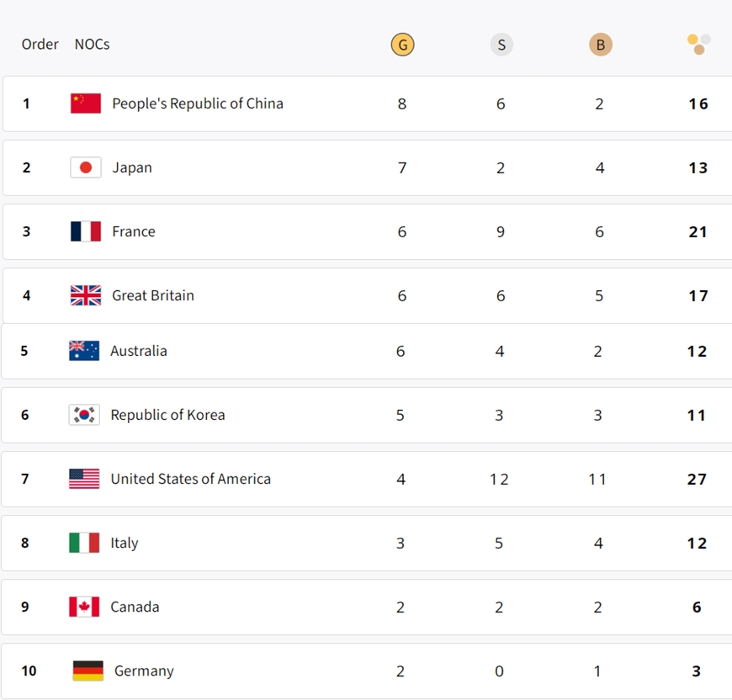Click the Order column header
Screen dimensions: 732x700
(40, 44)
